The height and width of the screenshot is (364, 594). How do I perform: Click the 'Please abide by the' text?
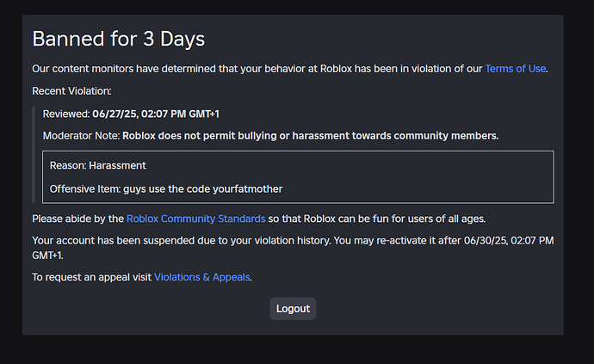78,219
